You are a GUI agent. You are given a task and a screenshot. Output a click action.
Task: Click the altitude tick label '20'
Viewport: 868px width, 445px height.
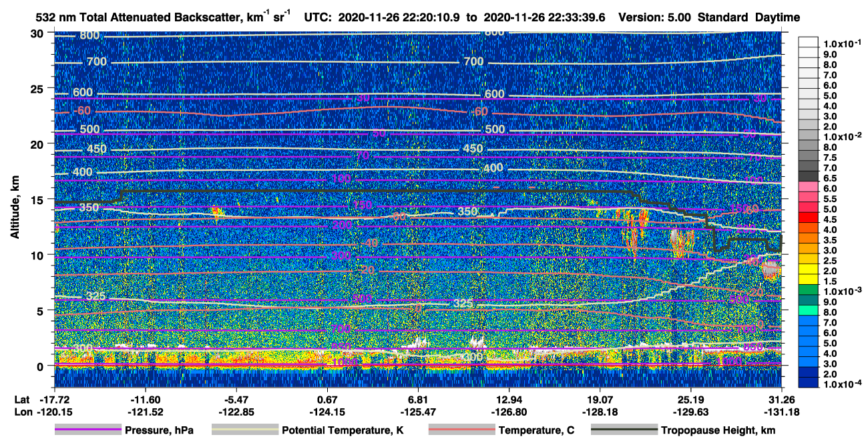tap(38, 143)
